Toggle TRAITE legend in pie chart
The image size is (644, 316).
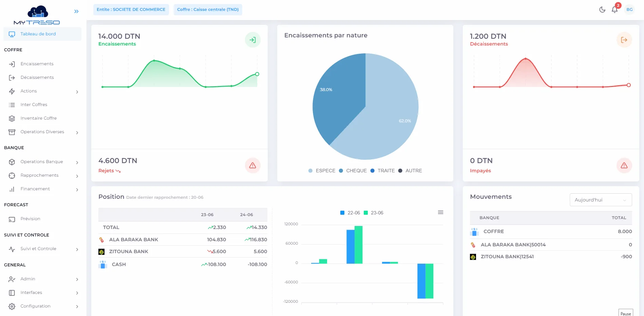click(382, 171)
